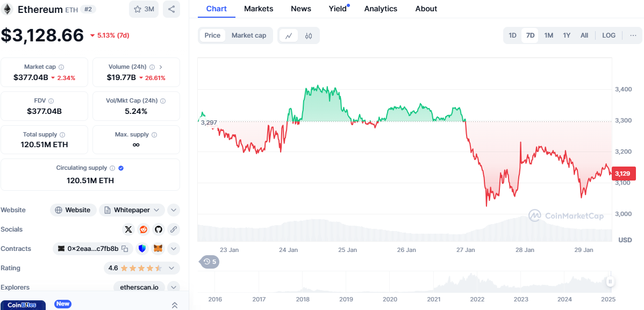
Task: Set chart range to 7D
Action: click(530, 35)
